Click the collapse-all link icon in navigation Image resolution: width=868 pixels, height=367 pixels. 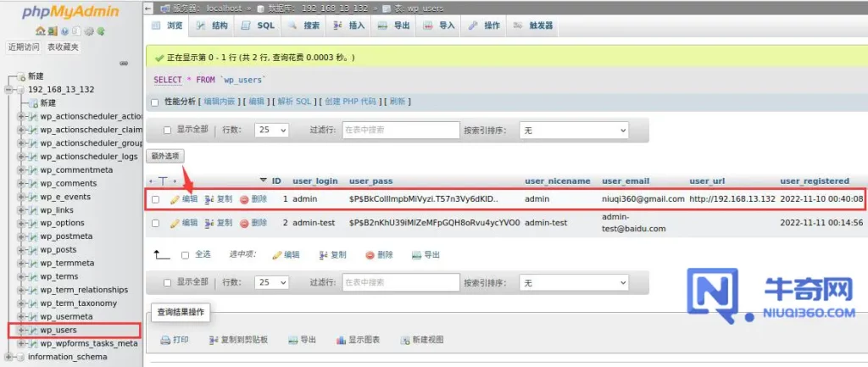pyautogui.click(x=124, y=63)
